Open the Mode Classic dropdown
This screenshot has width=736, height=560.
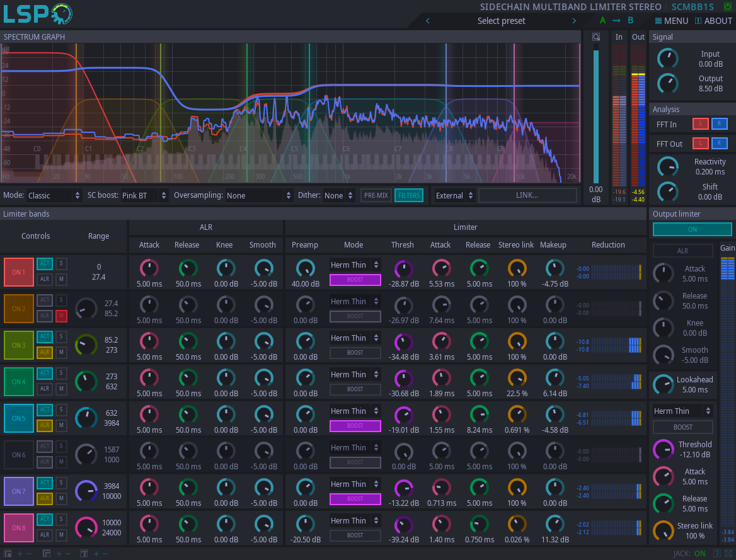(54, 195)
